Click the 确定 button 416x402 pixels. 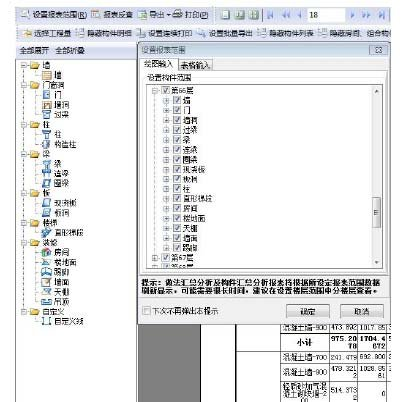pyautogui.click(x=308, y=311)
